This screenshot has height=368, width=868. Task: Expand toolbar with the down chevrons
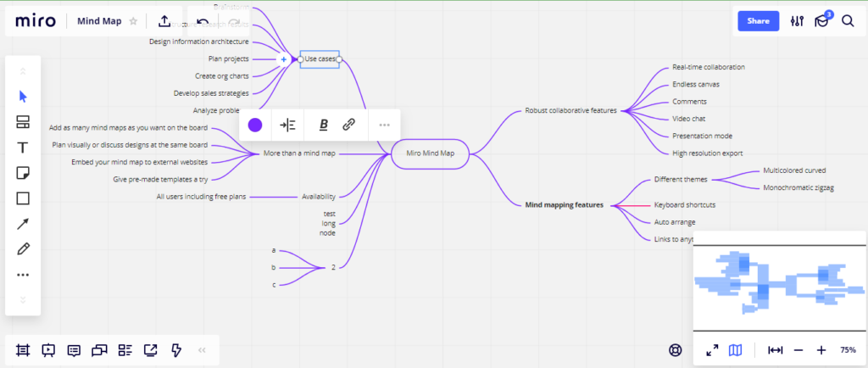(x=23, y=300)
